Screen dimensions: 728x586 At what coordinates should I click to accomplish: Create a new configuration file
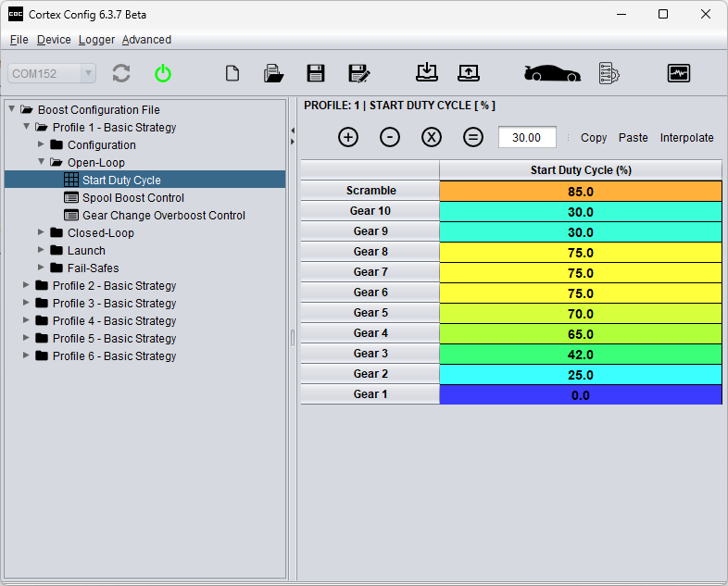click(x=232, y=73)
